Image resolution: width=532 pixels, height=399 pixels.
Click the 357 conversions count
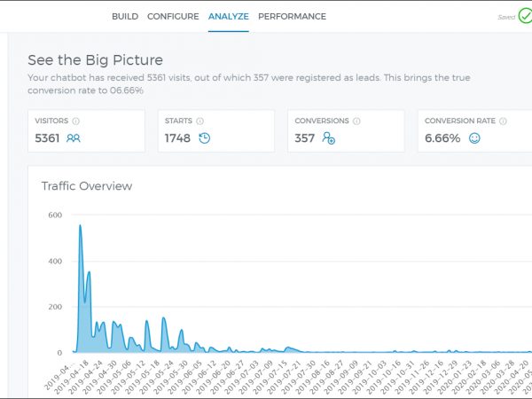pyautogui.click(x=305, y=137)
